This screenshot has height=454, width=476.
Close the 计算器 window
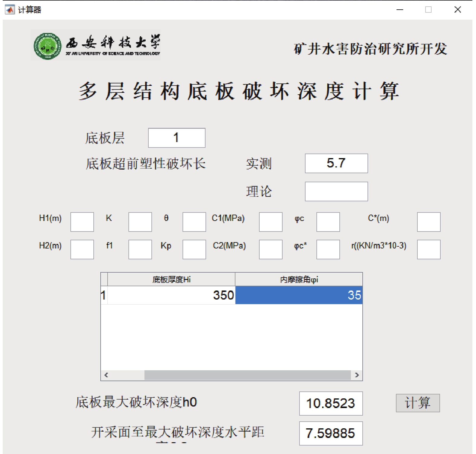click(457, 10)
